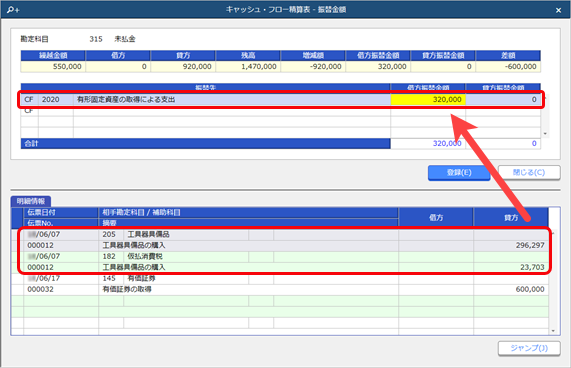Click the zoom magnifier icon in title bar
This screenshot has height=368, width=571.
coord(13,10)
